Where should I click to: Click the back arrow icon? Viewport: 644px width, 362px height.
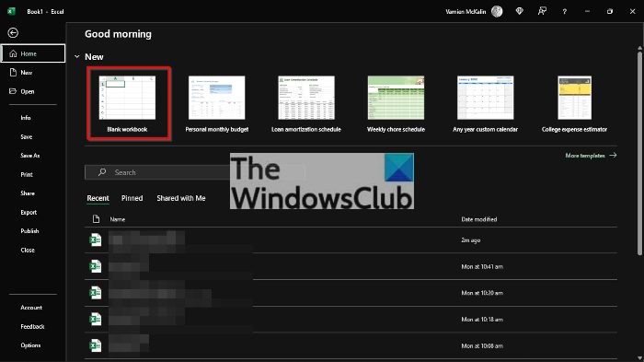point(13,33)
